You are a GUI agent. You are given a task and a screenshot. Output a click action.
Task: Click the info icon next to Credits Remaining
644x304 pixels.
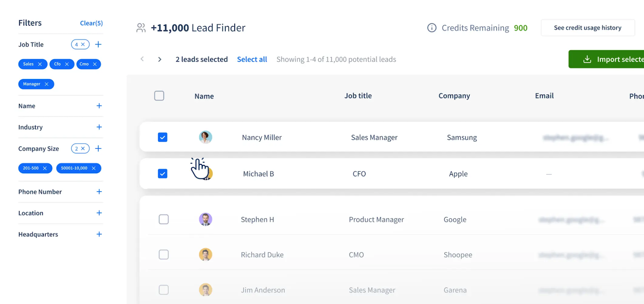click(431, 27)
